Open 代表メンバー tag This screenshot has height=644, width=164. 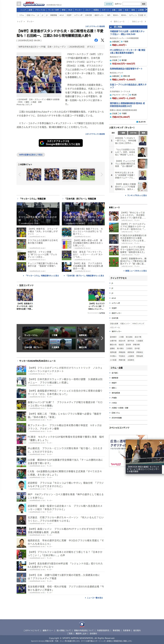125,324
